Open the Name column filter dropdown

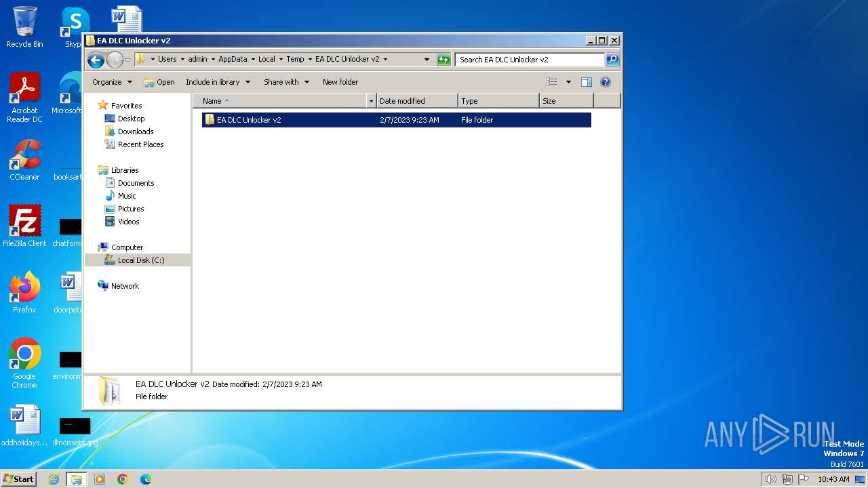[x=371, y=101]
